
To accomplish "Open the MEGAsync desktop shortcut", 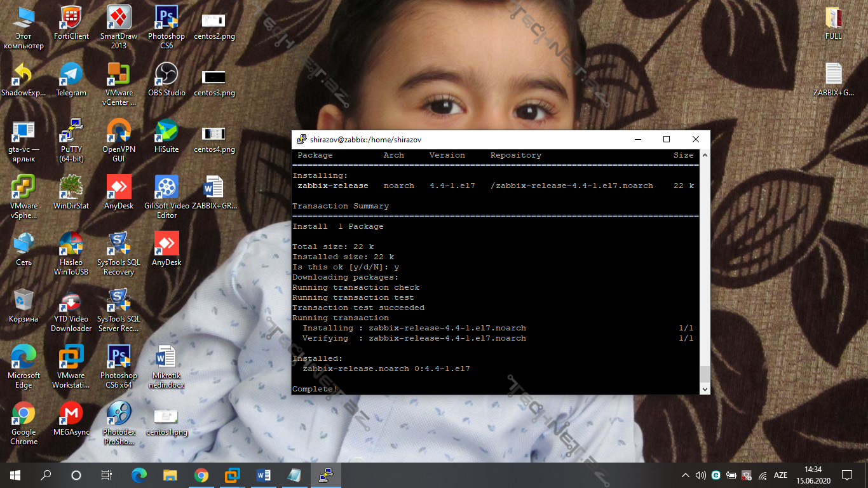I will (71, 414).
